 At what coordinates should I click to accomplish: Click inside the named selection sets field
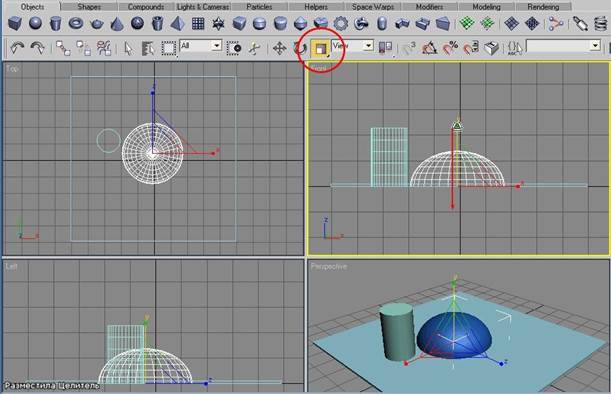coord(558,46)
